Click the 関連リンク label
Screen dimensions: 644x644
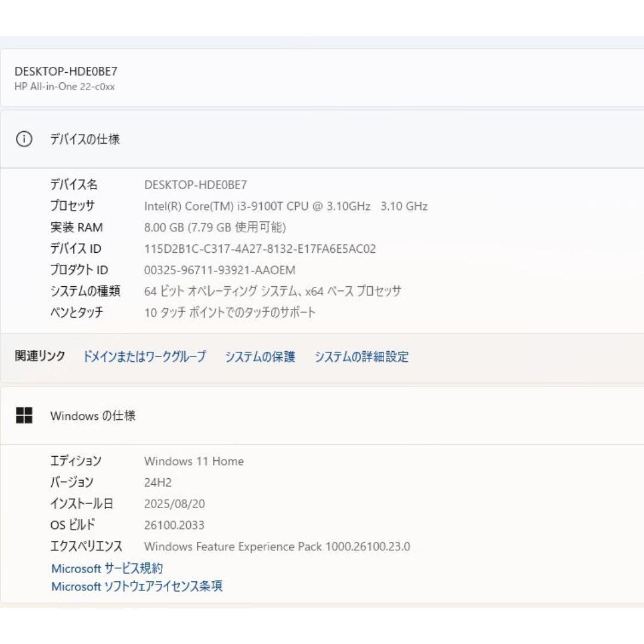pyautogui.click(x=40, y=356)
